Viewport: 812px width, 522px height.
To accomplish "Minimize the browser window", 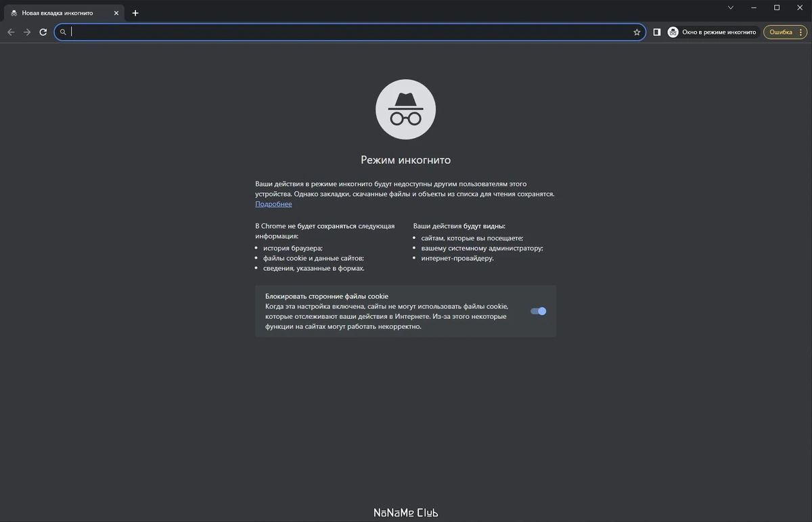I will click(x=754, y=7).
